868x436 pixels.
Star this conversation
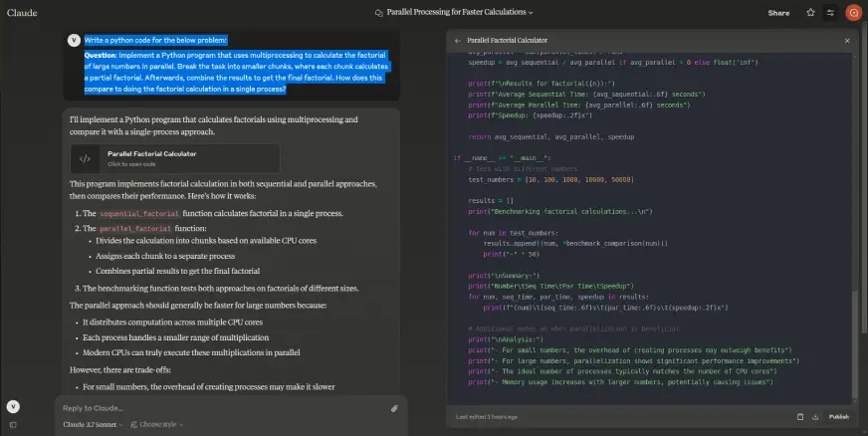[x=810, y=13]
